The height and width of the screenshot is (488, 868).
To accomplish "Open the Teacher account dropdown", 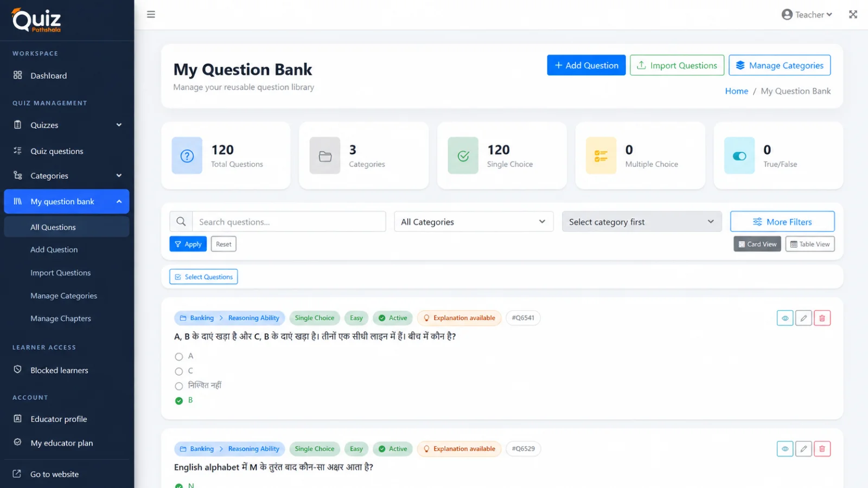I will 807,15.
